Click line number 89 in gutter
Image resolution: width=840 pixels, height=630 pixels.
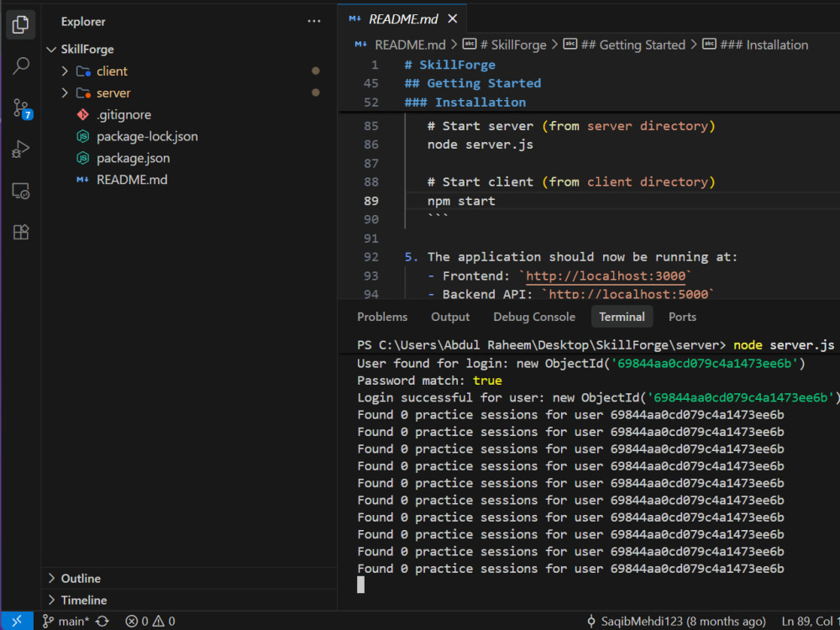click(371, 201)
